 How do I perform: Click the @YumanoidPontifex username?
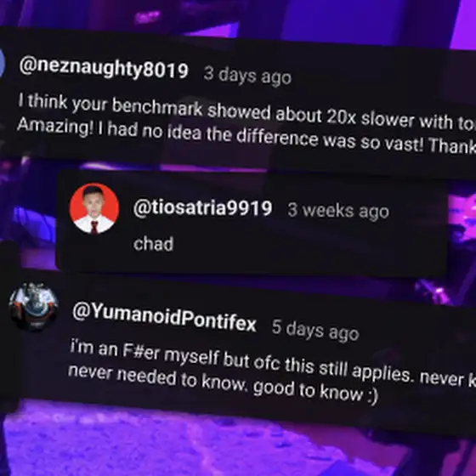pyautogui.click(x=164, y=317)
